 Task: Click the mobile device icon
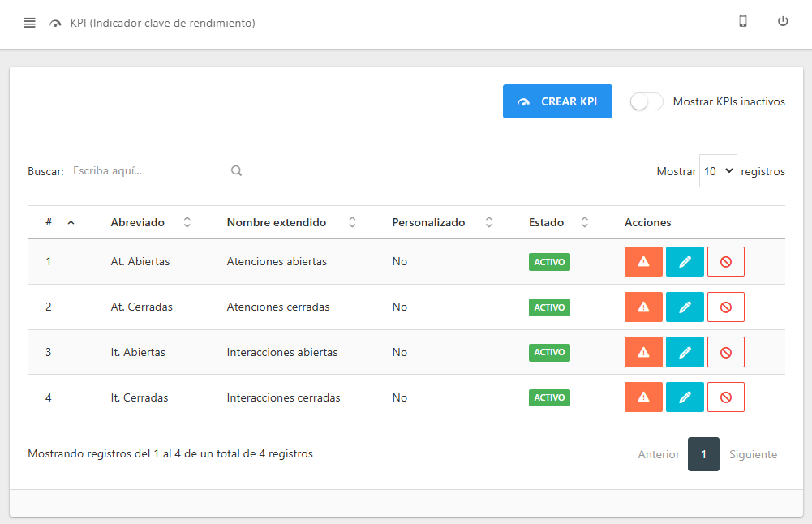pyautogui.click(x=742, y=22)
